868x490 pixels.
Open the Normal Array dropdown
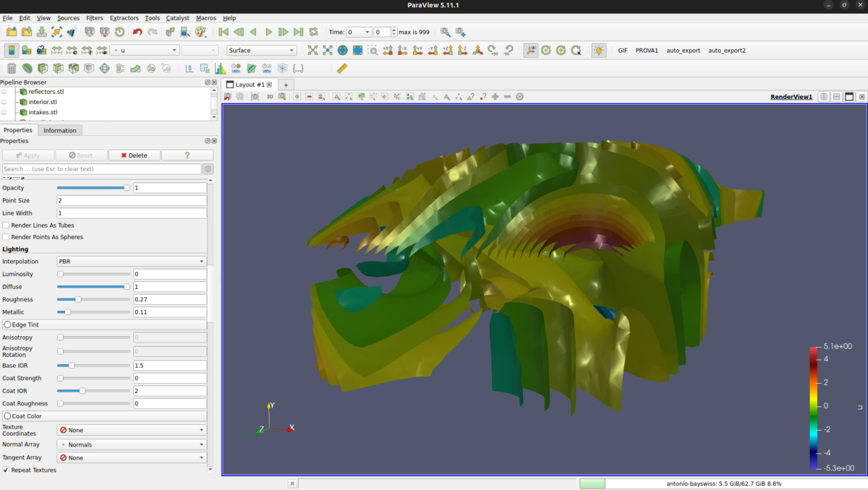[131, 444]
